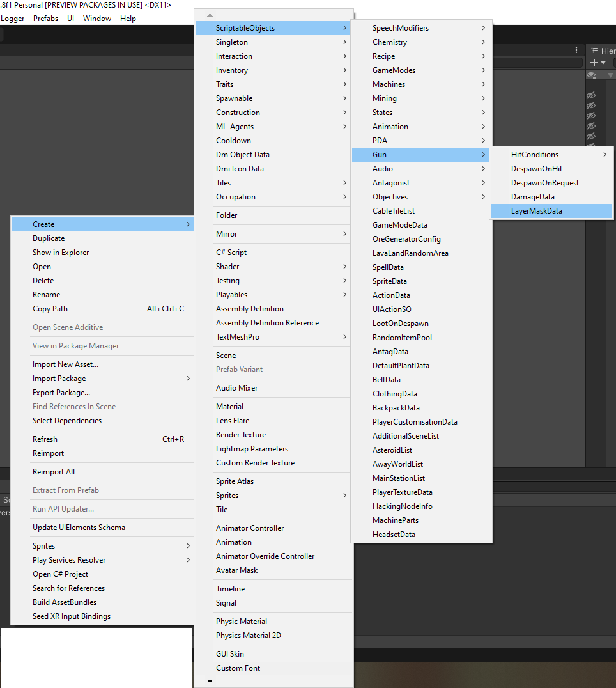616x688 pixels.
Task: Select Duplicate from context menu
Action: (x=103, y=238)
